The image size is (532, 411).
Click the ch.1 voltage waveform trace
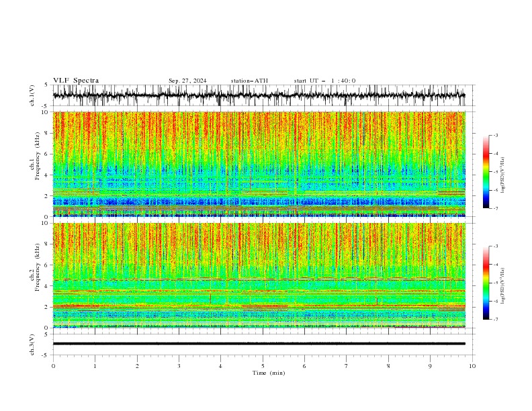[259, 95]
